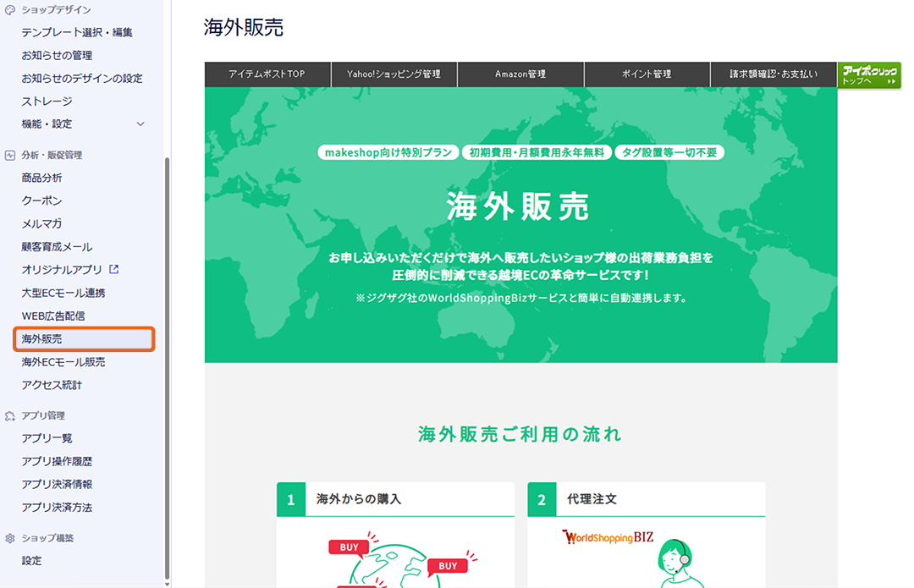Select the ポイント管理 tab
The image size is (914, 588).
pyautogui.click(x=647, y=74)
